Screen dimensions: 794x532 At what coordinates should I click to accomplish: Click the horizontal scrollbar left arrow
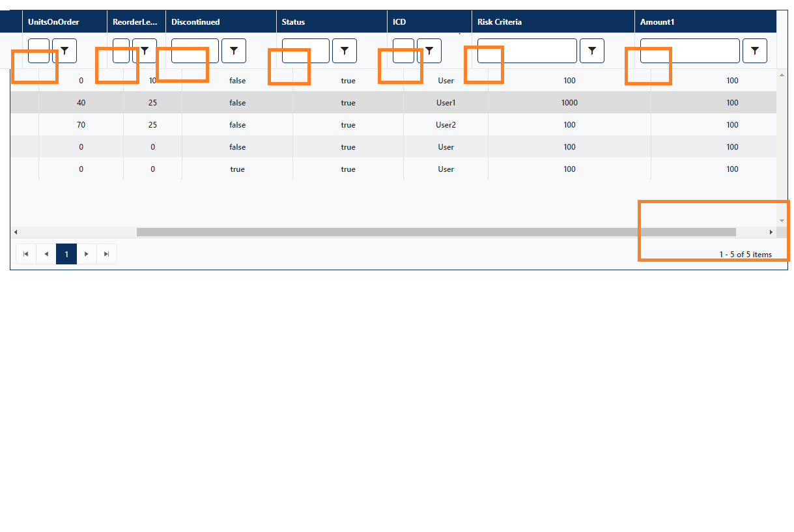16,232
